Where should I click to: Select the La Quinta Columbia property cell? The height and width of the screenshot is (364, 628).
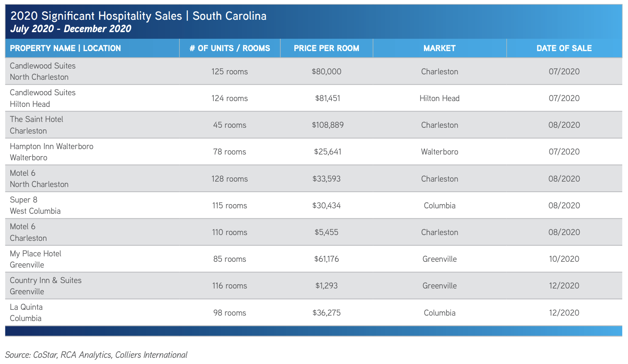click(26, 312)
